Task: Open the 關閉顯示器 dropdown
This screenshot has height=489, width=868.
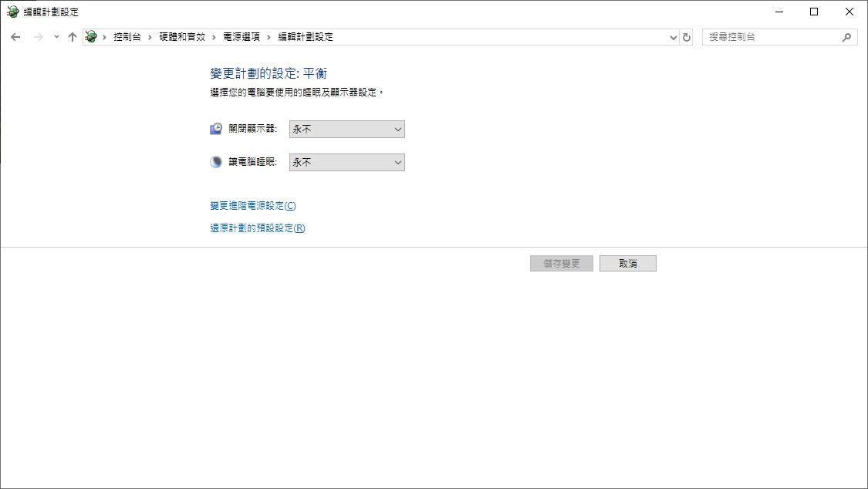Action: pos(346,130)
